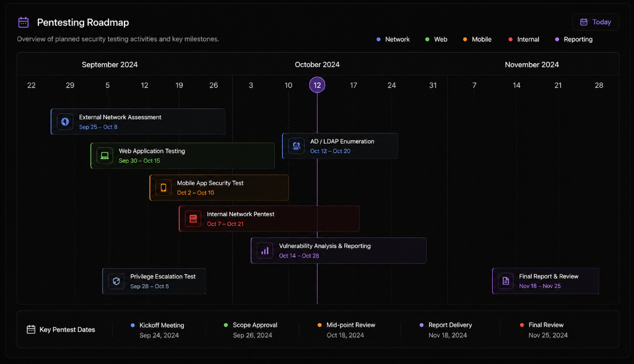Screen dimensions: 634x364
Task: Click the October 2024 month header
Action: pyautogui.click(x=317, y=65)
